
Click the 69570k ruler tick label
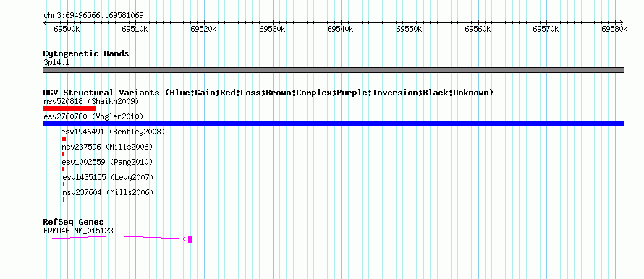(546, 29)
